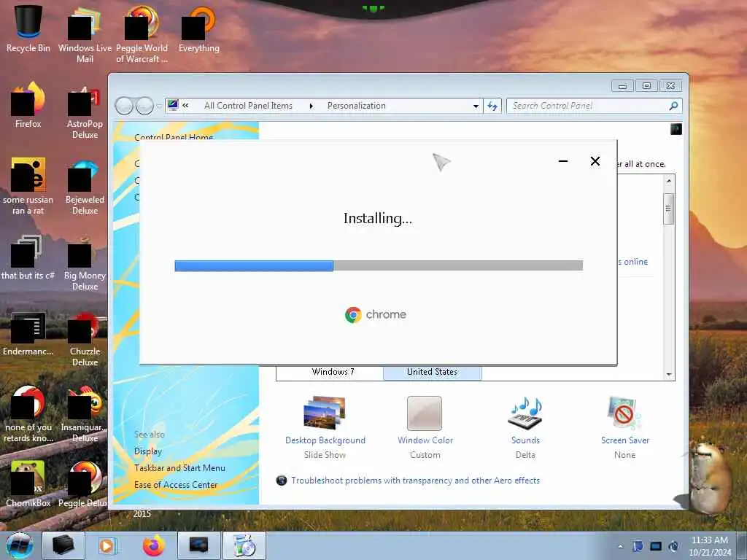Select the Windows 7 theme
Screen dimensions: 747x560
333,372
